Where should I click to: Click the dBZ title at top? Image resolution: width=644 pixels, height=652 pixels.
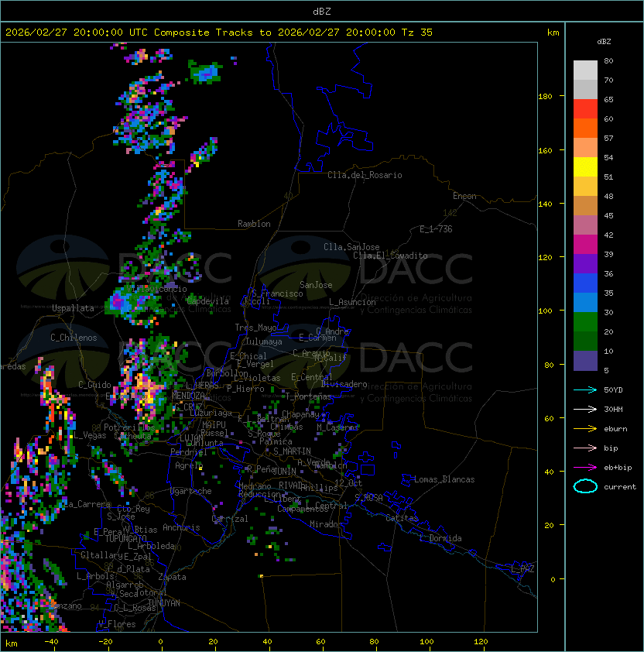point(322,11)
